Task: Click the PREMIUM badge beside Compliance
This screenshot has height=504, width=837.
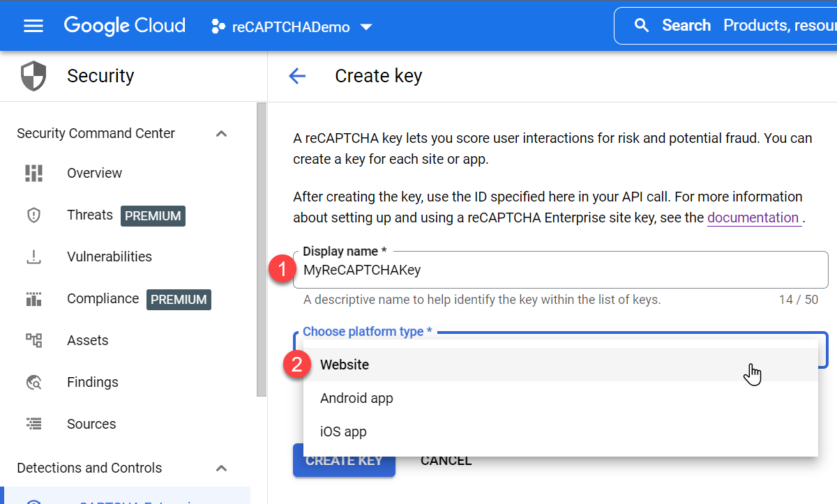Action: 179,300
